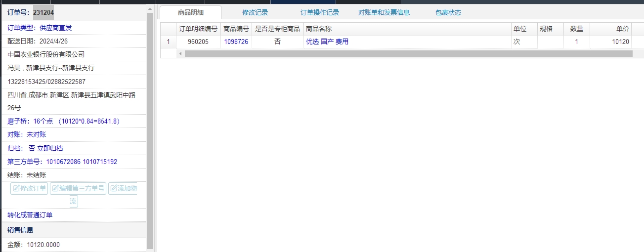Click the 订单明细编号 column header
The width and height of the screenshot is (644, 252).
coord(198,29)
